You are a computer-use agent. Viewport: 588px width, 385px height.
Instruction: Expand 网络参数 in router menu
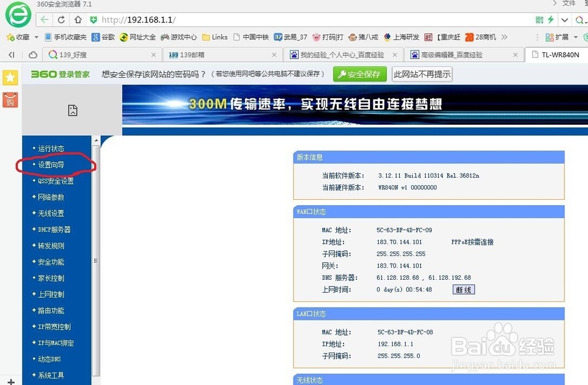point(51,197)
